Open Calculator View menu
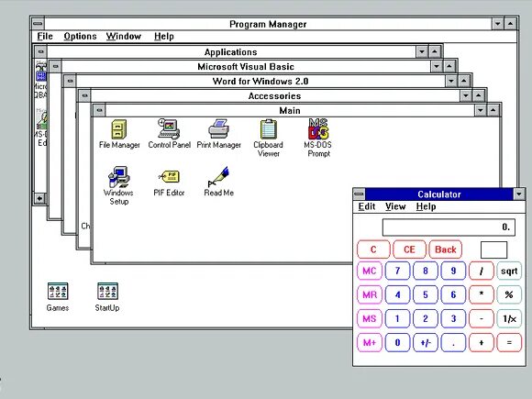This screenshot has width=532, height=399. 395,206
